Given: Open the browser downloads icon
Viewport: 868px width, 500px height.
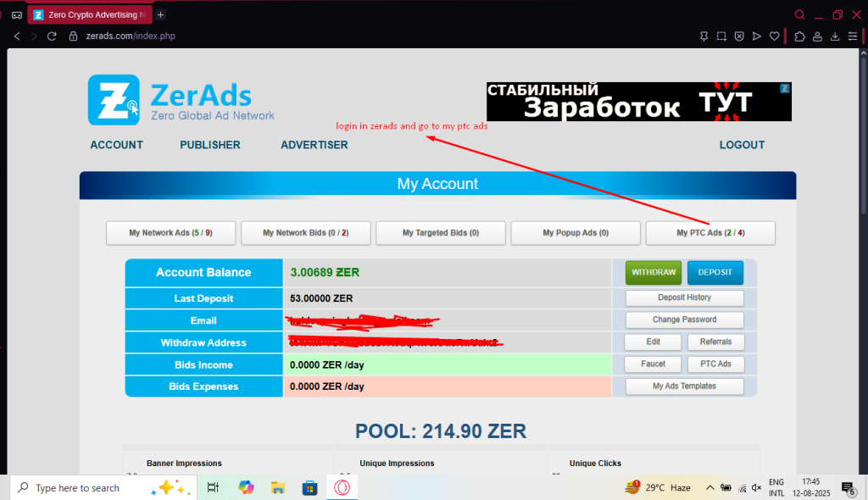Looking at the screenshot, I should pyautogui.click(x=835, y=36).
